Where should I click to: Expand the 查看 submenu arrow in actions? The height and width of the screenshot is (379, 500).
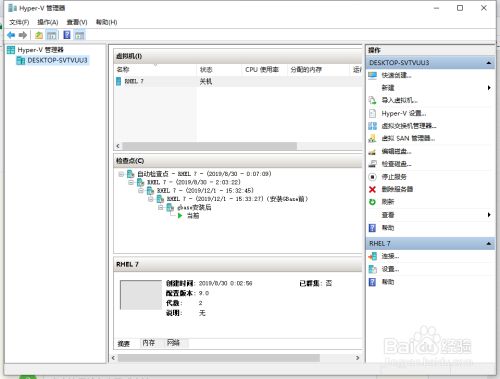[489, 215]
